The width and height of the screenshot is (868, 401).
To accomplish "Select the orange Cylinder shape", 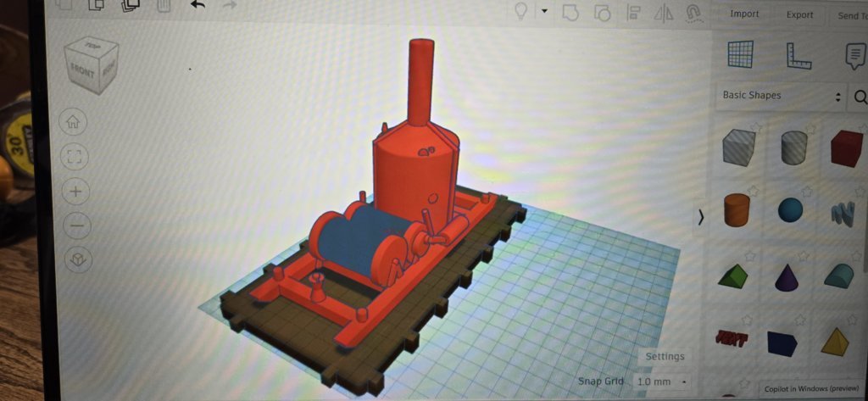I will [x=737, y=210].
